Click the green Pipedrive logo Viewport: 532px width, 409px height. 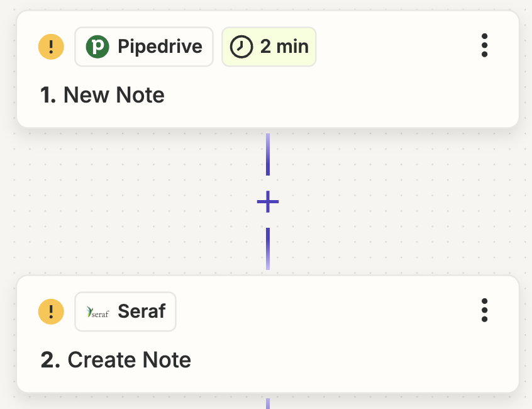[97, 47]
